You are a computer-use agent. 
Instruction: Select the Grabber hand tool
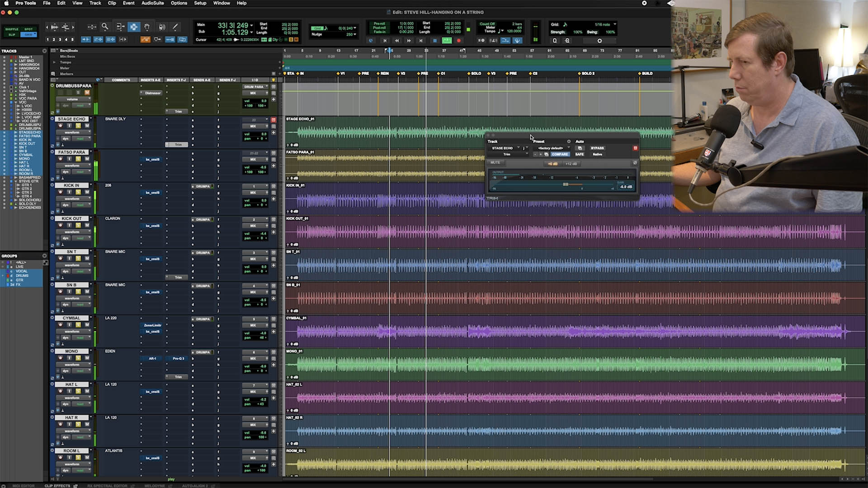pos(147,27)
